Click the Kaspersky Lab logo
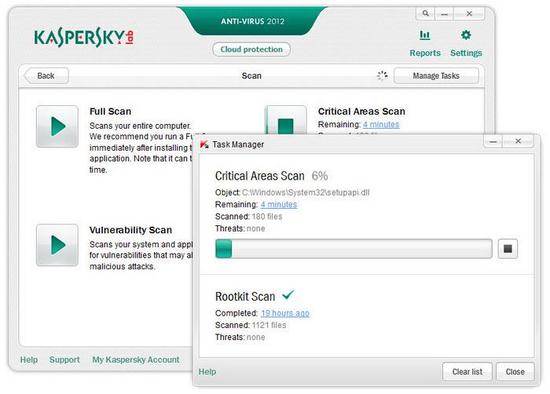Image resolution: width=550 pixels, height=394 pixels. tap(83, 37)
